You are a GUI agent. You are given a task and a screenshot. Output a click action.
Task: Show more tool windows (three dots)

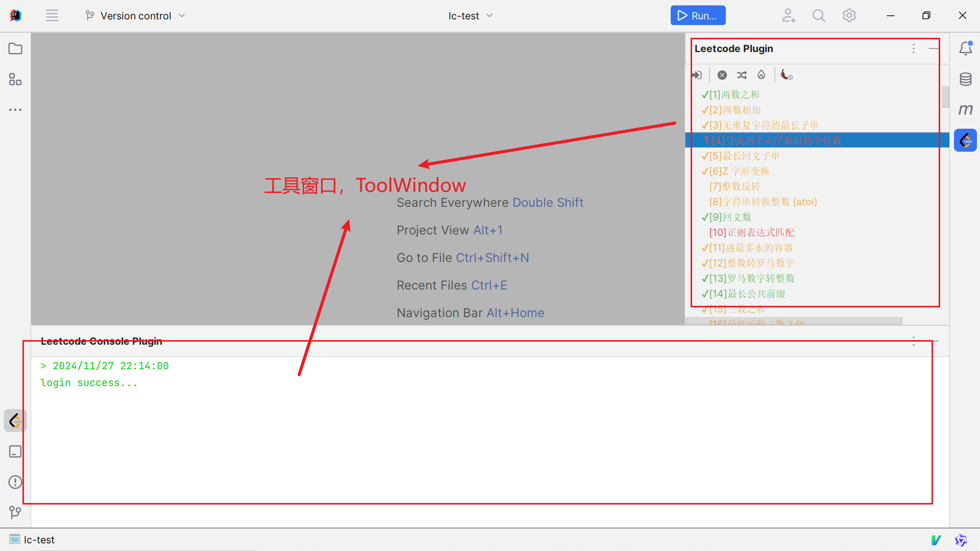click(15, 110)
